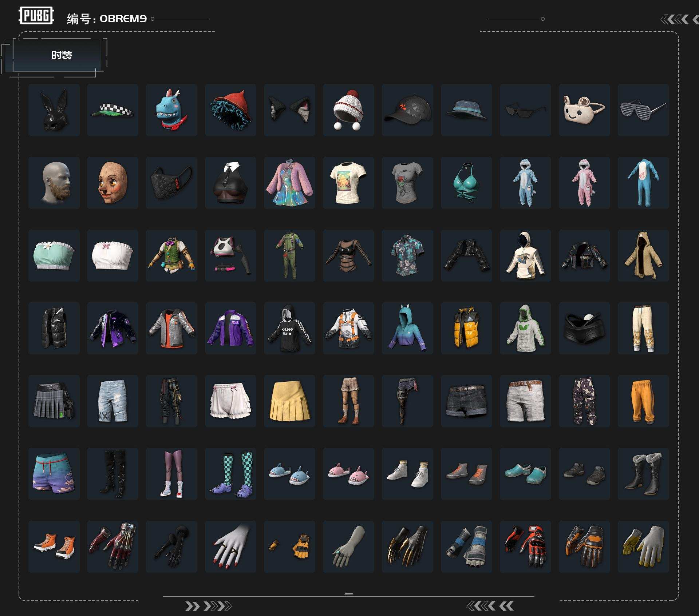The height and width of the screenshot is (616, 699).
Task: Pick the teal clog shoes
Action: tap(525, 474)
